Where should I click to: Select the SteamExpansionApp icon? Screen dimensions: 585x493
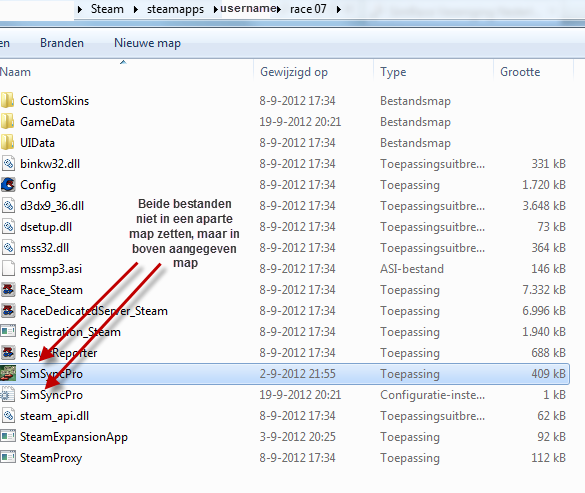[8, 437]
